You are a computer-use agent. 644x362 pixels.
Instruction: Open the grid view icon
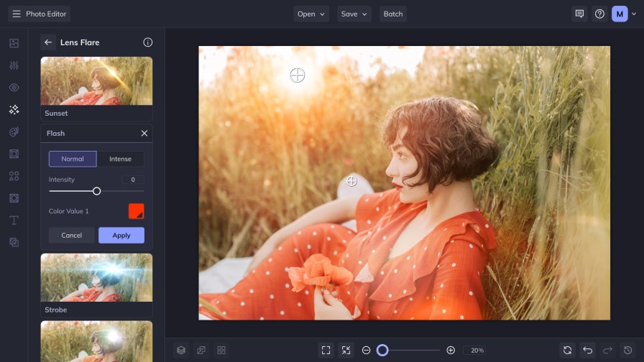pyautogui.click(x=221, y=350)
